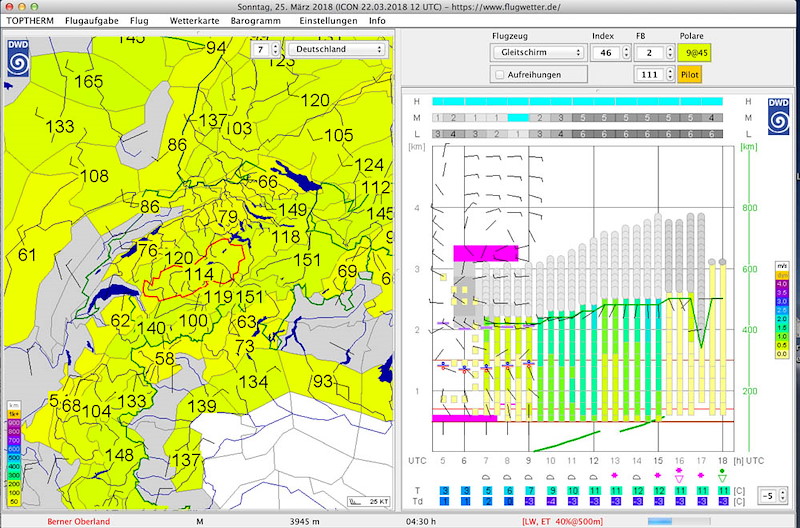The height and width of the screenshot is (528, 800).
Task: Click the cumulus cloud symbol at 14 UTC
Action: pos(636,477)
